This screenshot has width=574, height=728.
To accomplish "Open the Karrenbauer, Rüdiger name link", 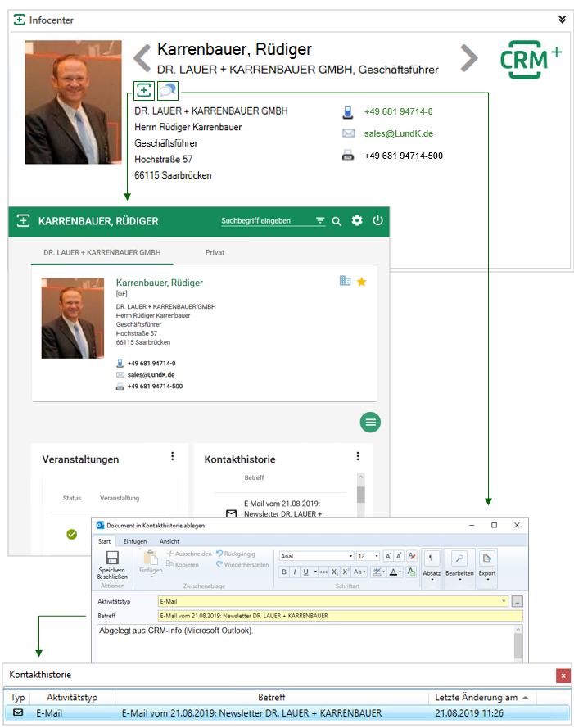I will (160, 283).
